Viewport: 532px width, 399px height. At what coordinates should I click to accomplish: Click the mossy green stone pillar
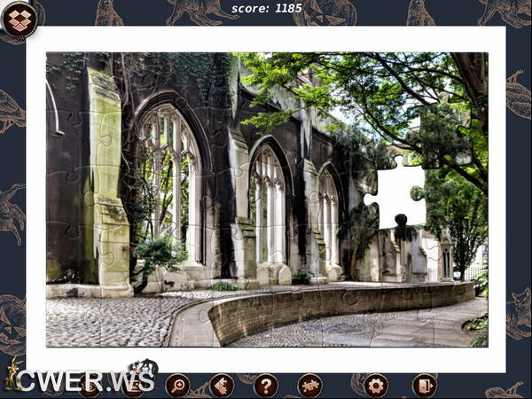106,177
